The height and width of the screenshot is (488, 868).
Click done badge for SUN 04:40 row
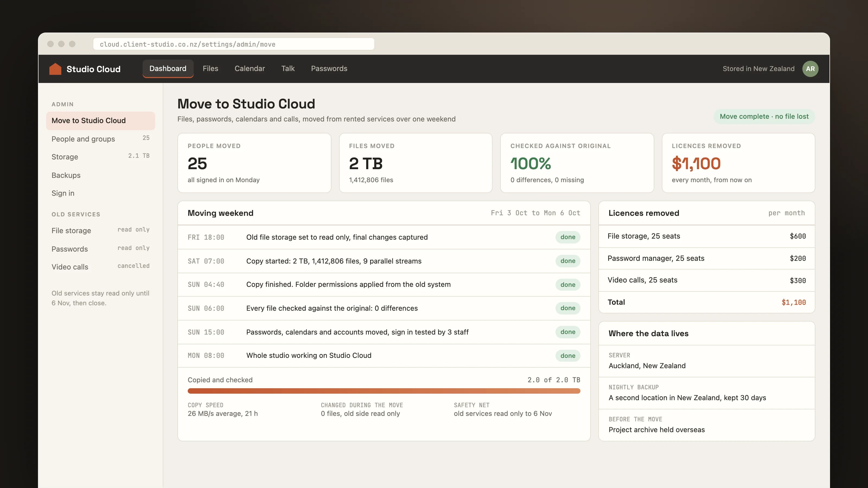tap(568, 285)
